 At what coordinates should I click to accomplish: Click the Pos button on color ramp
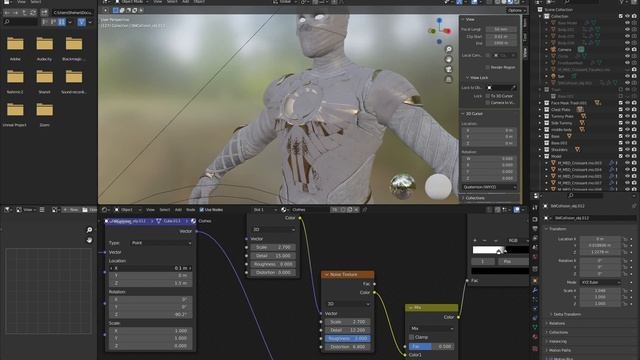click(512, 262)
